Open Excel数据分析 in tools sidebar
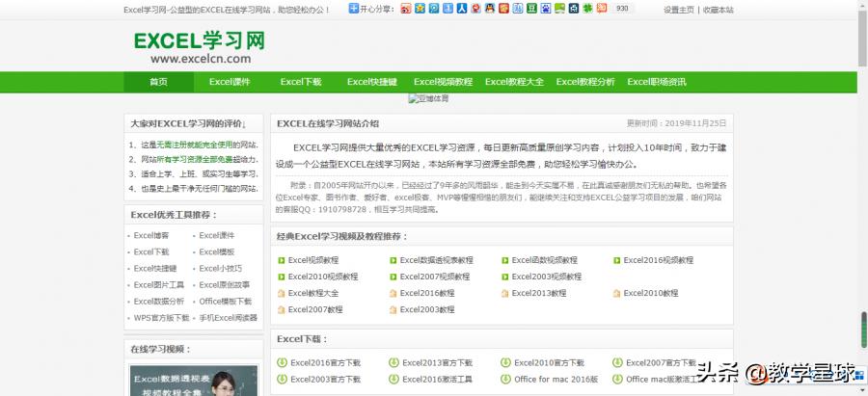This screenshot has height=396, width=868. click(x=159, y=302)
